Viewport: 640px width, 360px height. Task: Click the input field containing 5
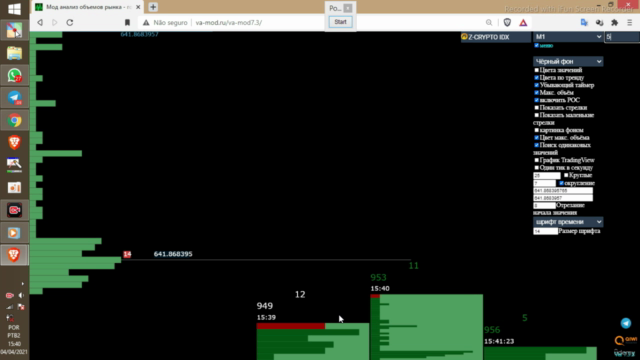pos(622,37)
